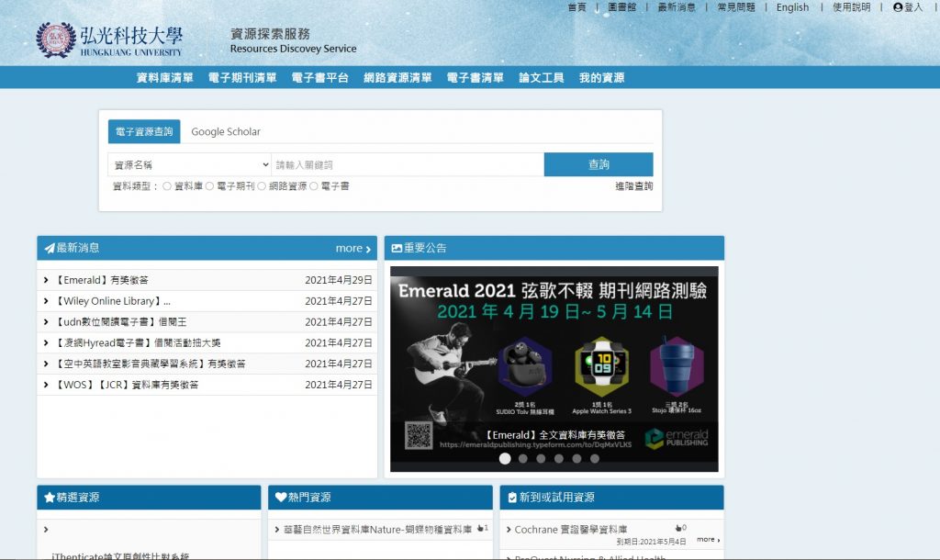Open the Cochrane 實證醫學資料庫 link
Screen dimensions: 940x560
pyautogui.click(x=571, y=530)
